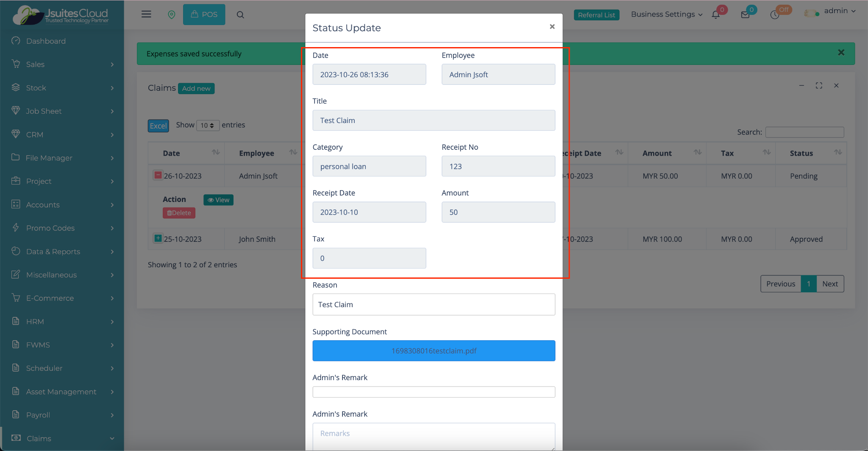Click the hamburger menu icon
Viewport: 868px width, 451px height.
pos(146,14)
